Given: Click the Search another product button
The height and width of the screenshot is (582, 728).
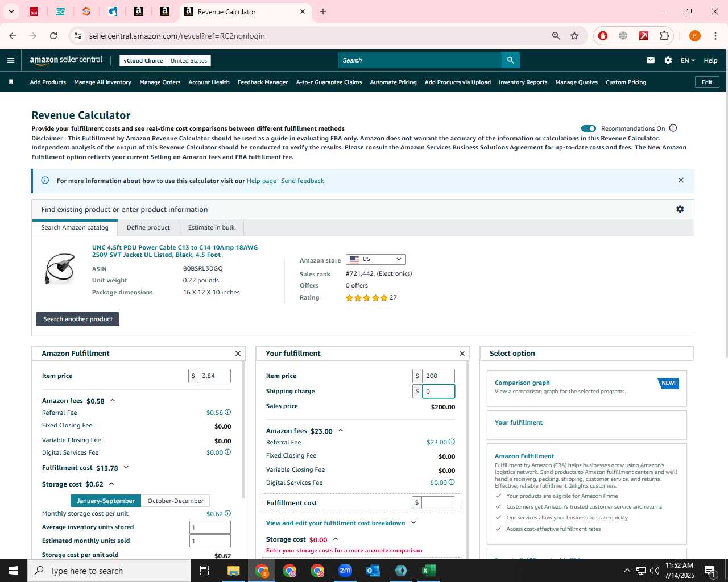Looking at the screenshot, I should 78,319.
